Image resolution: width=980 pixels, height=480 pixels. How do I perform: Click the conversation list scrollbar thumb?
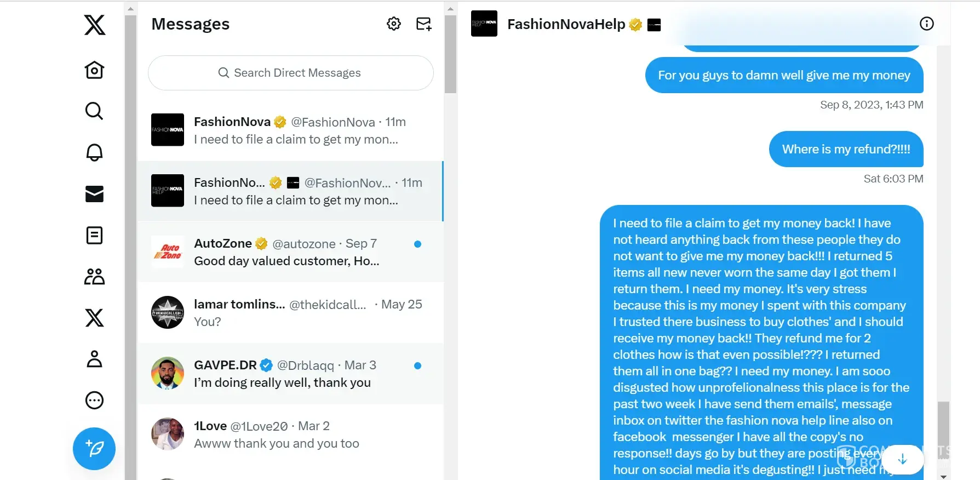click(x=450, y=54)
